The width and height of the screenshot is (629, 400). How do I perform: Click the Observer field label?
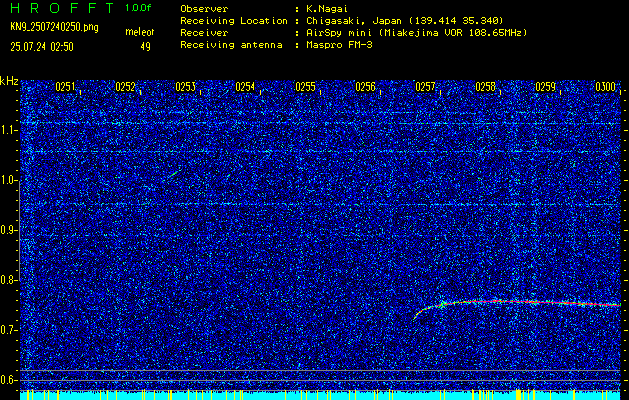tap(204, 9)
